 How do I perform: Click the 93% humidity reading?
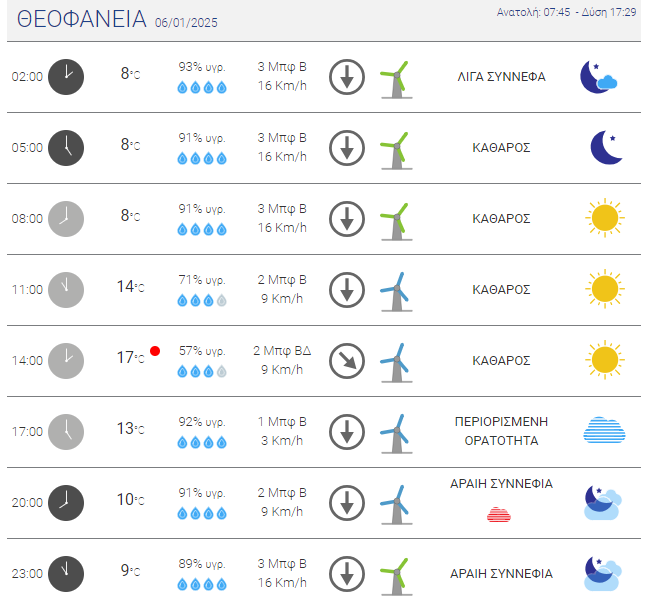coord(202,67)
